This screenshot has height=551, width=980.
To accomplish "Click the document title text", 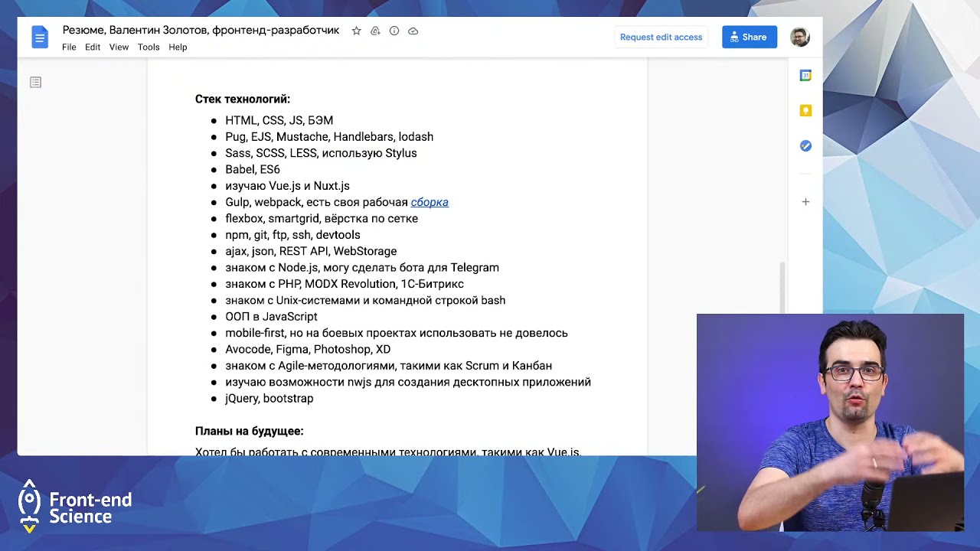I will pos(201,31).
